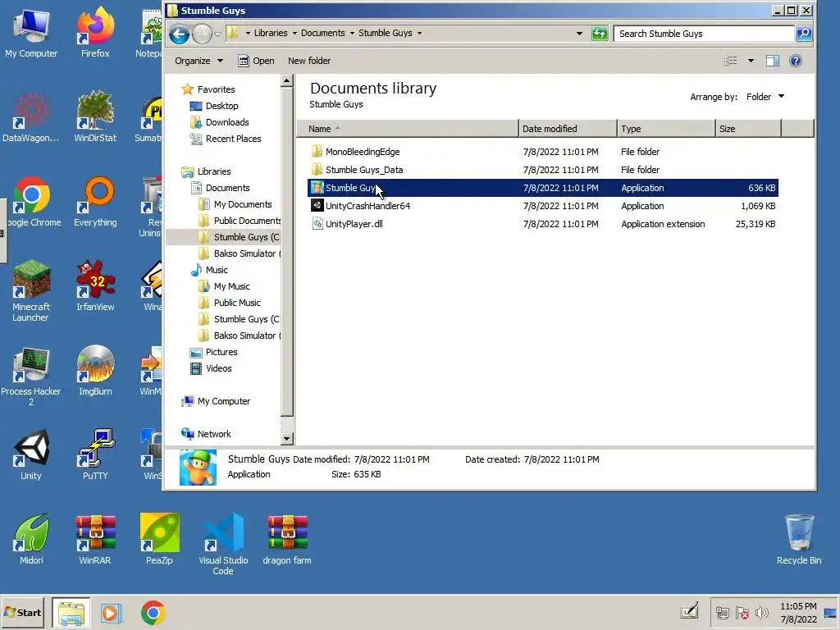Expand the Organize menu
This screenshot has height=630, width=840.
[x=199, y=61]
